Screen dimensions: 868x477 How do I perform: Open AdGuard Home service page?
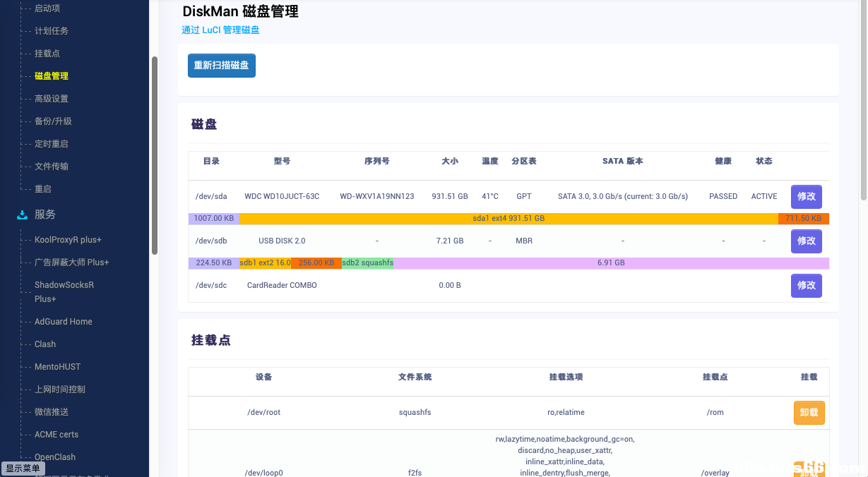(x=64, y=322)
